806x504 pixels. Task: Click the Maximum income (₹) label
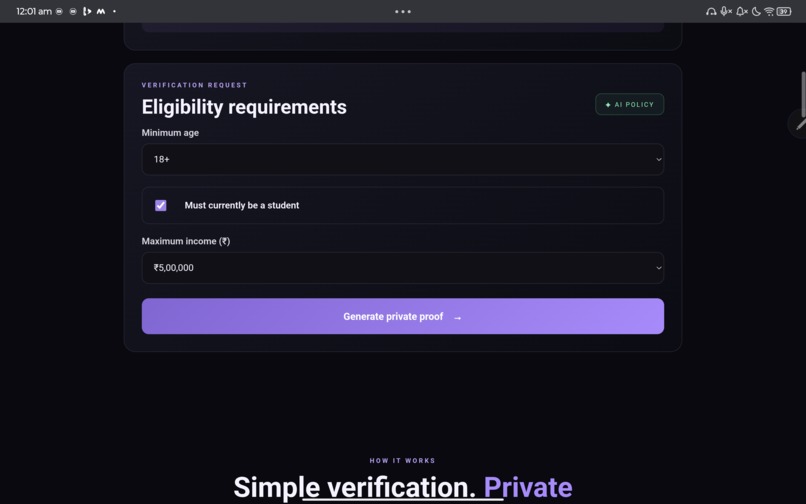point(186,241)
